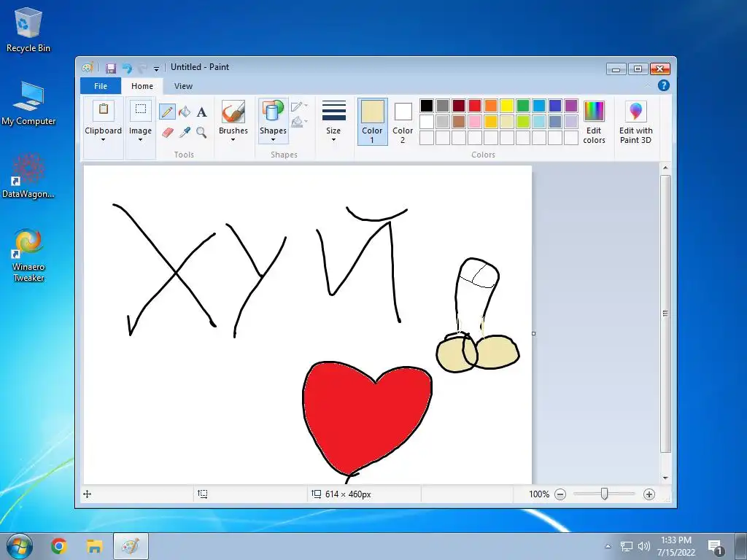The width and height of the screenshot is (747, 560).
Task: Show hidden system tray icons
Action: 608,546
